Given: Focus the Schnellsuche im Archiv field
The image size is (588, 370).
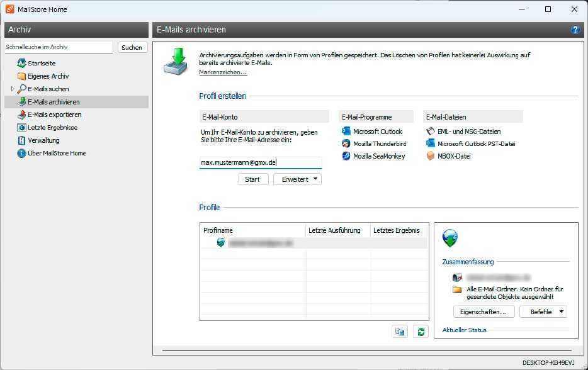Looking at the screenshot, I should point(59,47).
